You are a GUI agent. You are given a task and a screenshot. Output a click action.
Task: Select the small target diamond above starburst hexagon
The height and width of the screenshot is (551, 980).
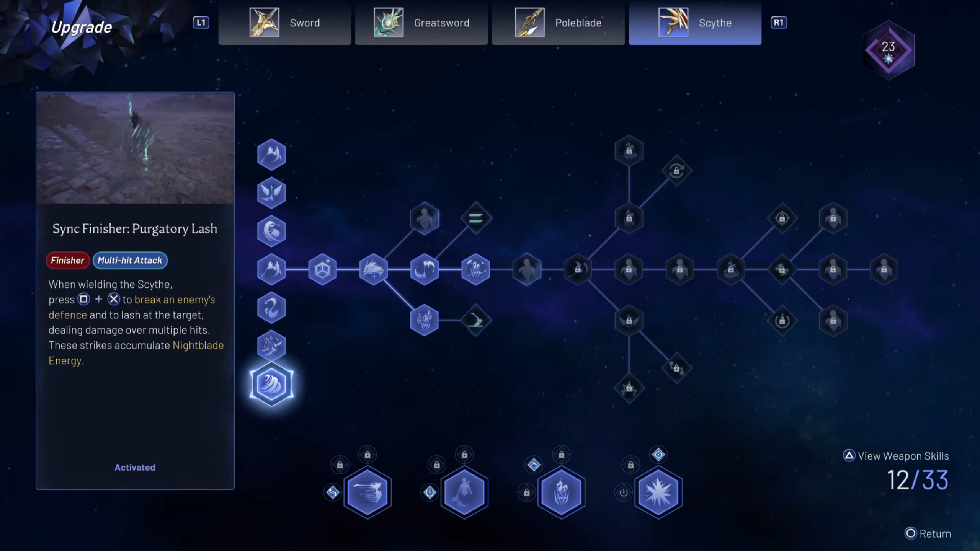(x=658, y=455)
